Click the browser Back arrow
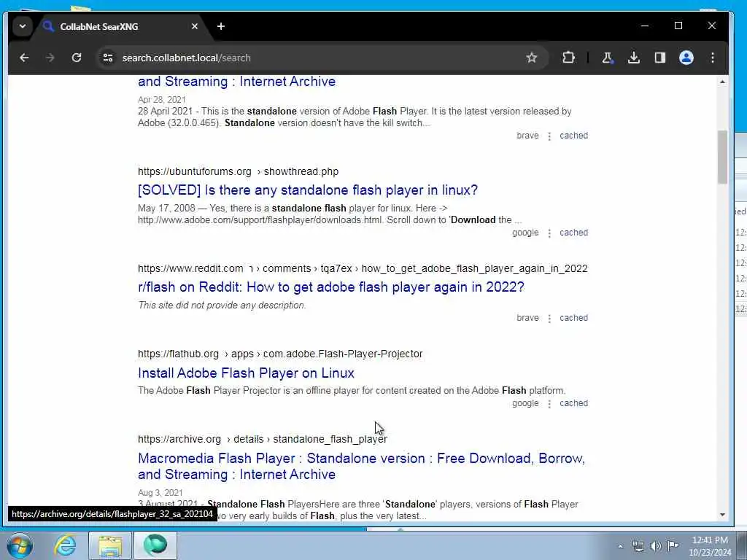The image size is (747, 560). click(x=24, y=58)
